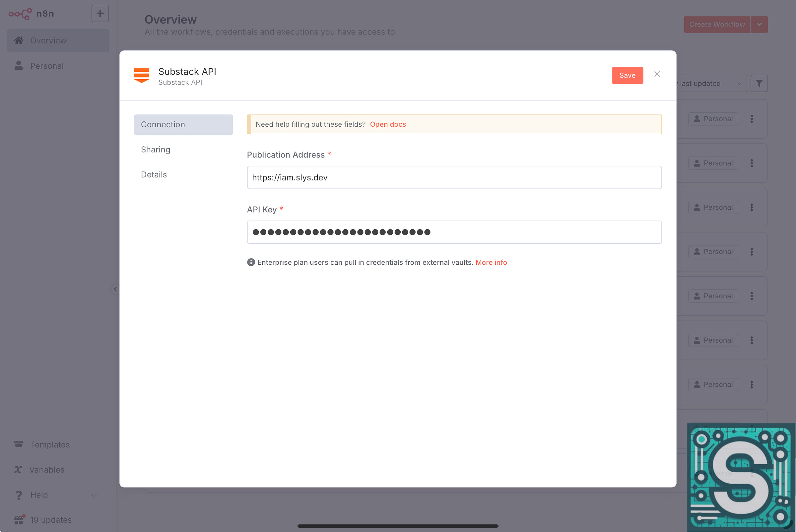Open the Templates page from sidebar

coord(50,444)
